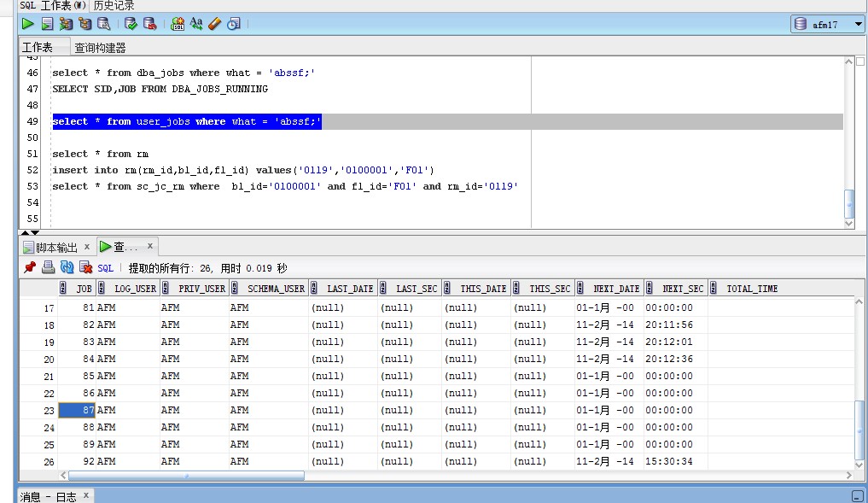Viewport: 868px width, 503px height.
Task: Click scroll-right arrow of result grid
Action: 848,476
